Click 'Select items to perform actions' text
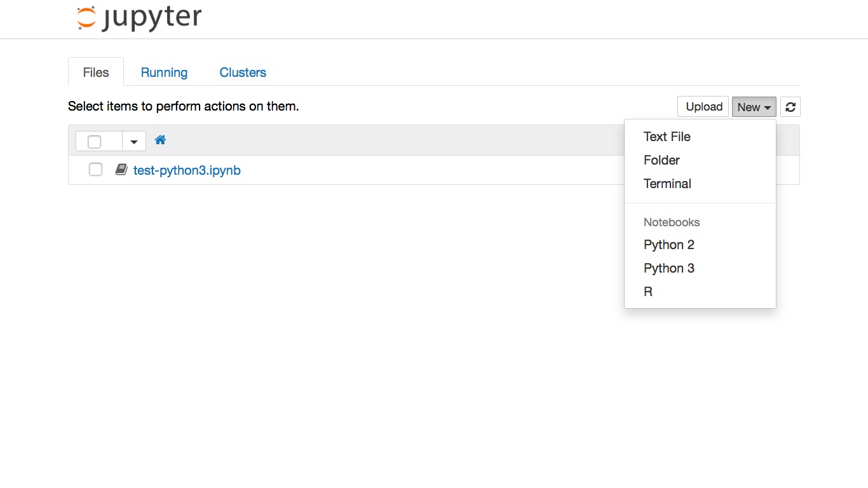The height and width of the screenshot is (488, 868). coord(183,106)
